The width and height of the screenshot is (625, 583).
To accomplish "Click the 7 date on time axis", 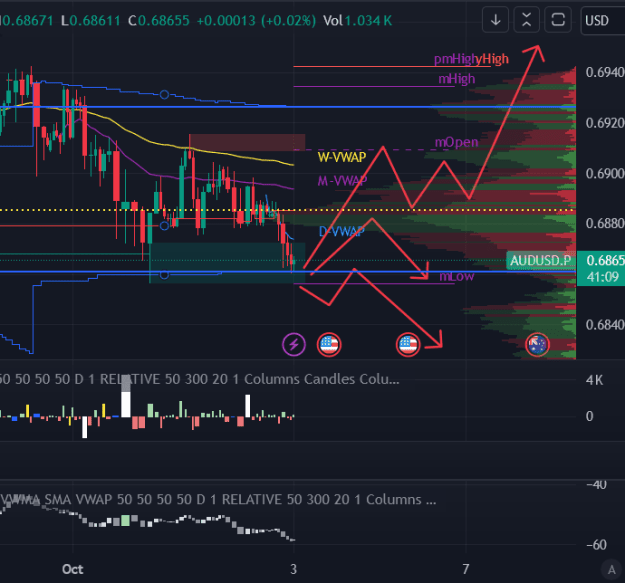I will click(x=466, y=569).
